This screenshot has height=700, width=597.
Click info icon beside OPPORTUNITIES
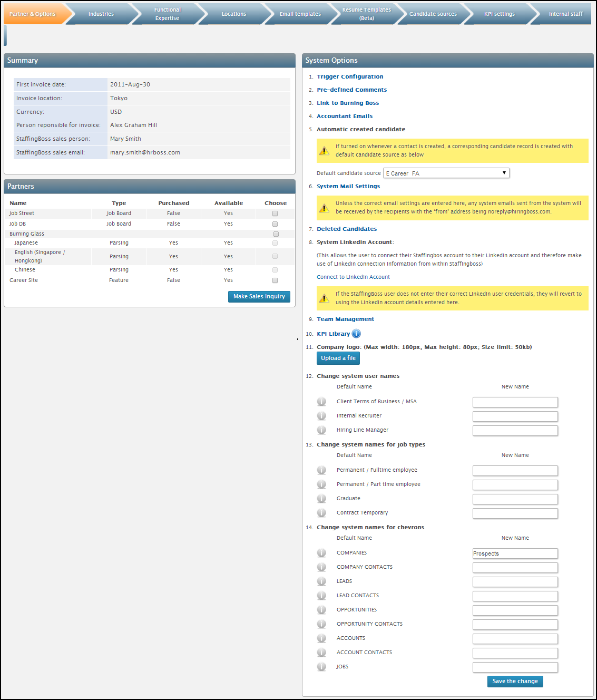(321, 610)
